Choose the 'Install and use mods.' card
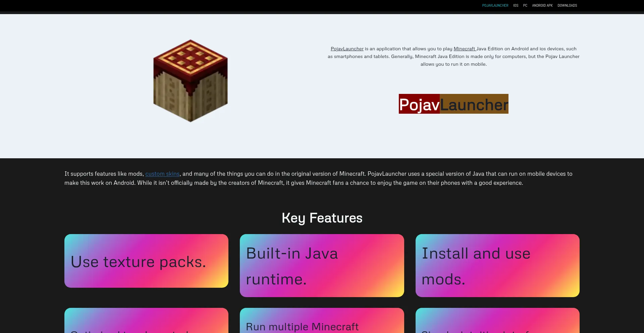Screen dimensions: 644x333 pos(497,266)
